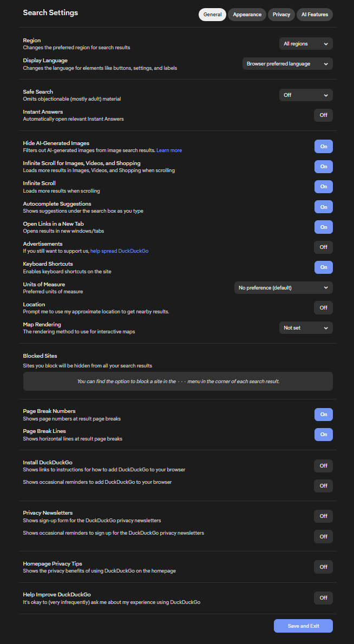
Task: Click the Learn more link
Action: pyautogui.click(x=169, y=150)
